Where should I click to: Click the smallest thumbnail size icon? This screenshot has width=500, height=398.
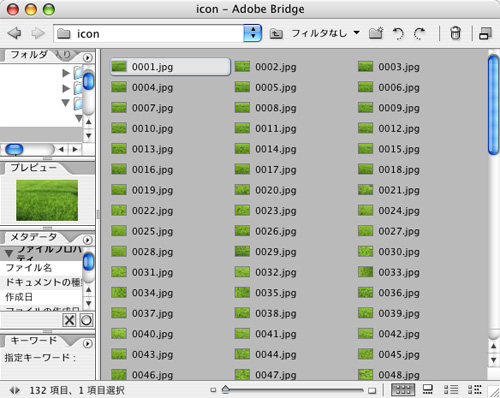point(213,390)
